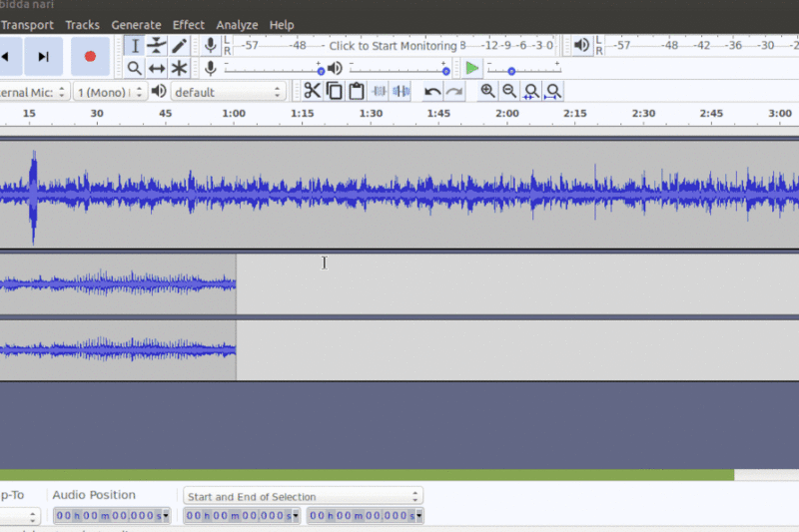The image size is (799, 532).
Task: Adjust the recording volume slider
Action: point(273,69)
